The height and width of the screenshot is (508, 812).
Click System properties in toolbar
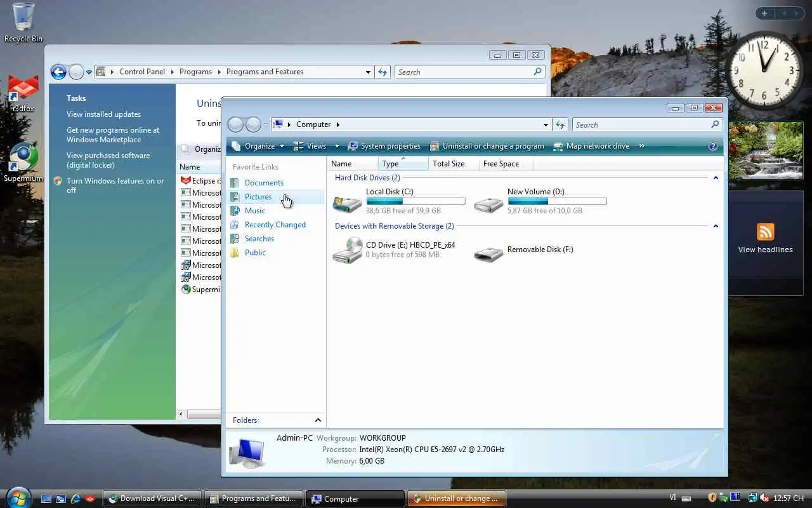click(x=384, y=146)
